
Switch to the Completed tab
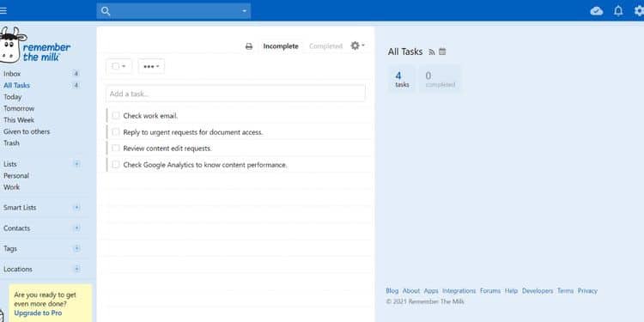point(325,46)
